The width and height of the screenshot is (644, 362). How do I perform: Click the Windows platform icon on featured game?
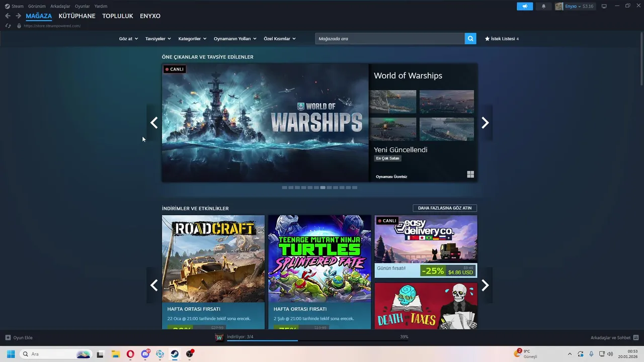(x=470, y=174)
